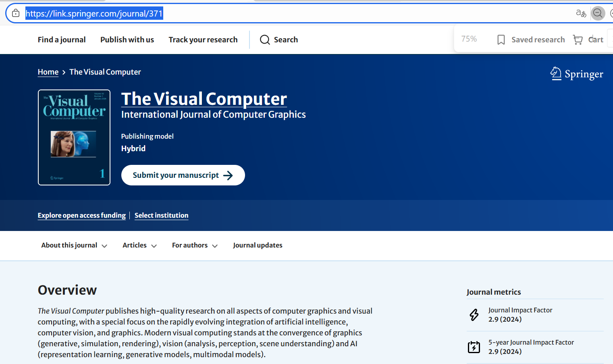Image resolution: width=613 pixels, height=364 pixels.
Task: Open the shopping Cart icon
Action: tap(578, 40)
